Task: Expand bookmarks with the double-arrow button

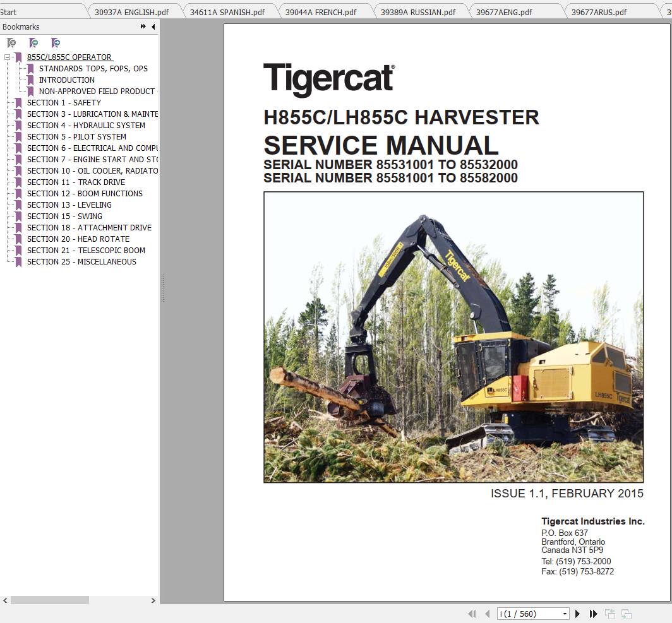Action: click(x=143, y=27)
